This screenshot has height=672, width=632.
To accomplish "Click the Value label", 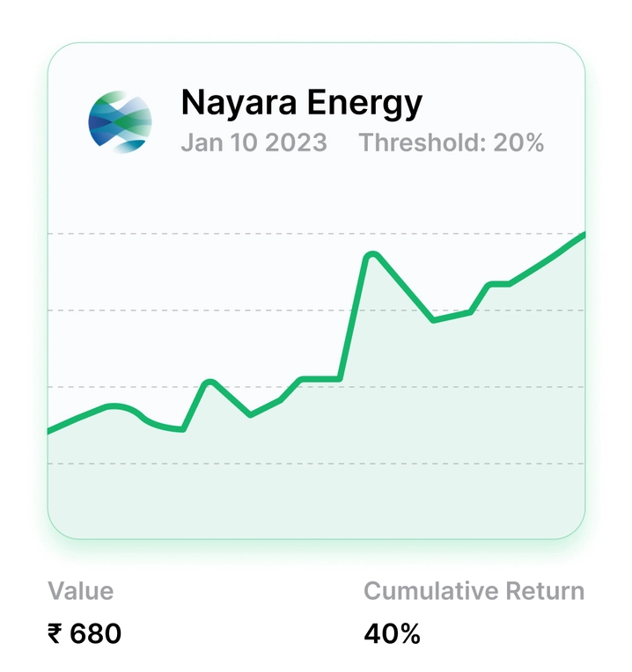I will (x=81, y=591).
